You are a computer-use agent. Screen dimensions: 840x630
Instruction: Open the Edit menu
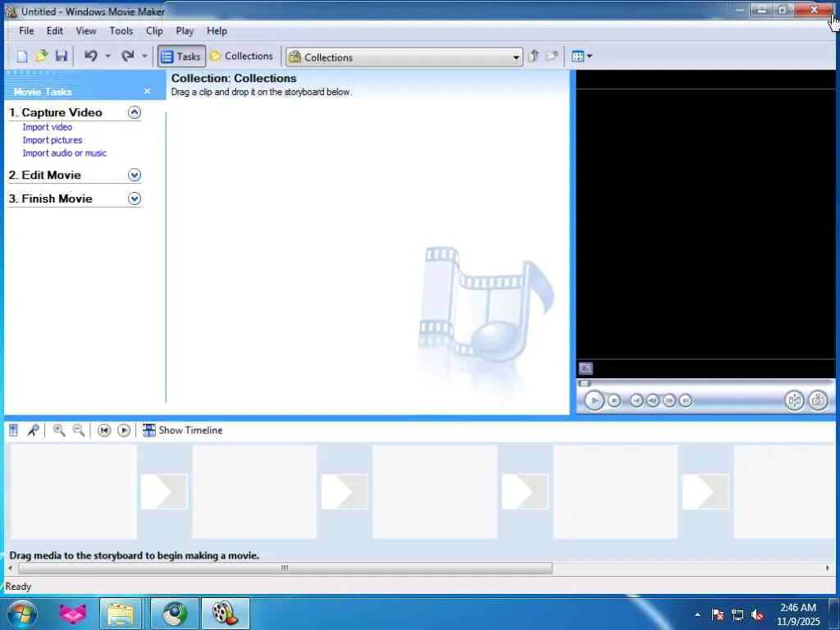tap(55, 31)
